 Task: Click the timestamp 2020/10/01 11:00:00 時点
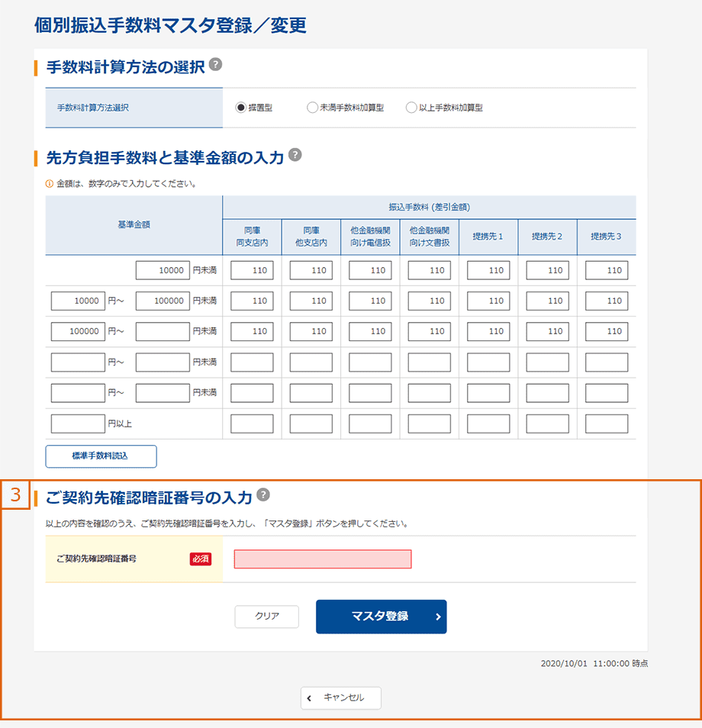(x=594, y=663)
